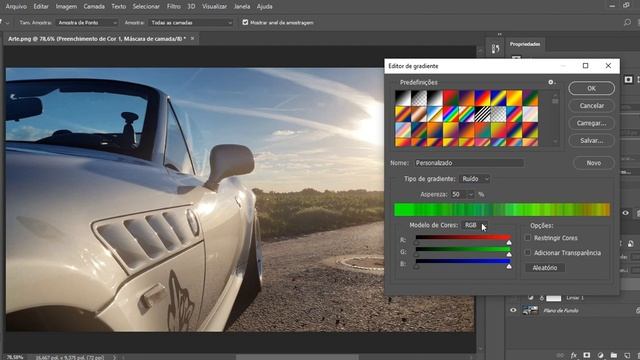Screen dimensions: 640x360
Task: Add a layer mask from Layers footer
Action: (587, 356)
